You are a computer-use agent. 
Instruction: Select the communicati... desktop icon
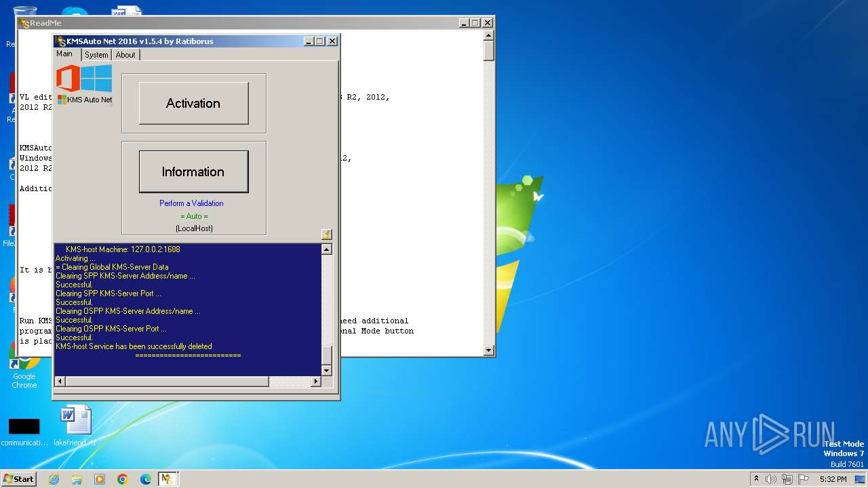point(24,431)
